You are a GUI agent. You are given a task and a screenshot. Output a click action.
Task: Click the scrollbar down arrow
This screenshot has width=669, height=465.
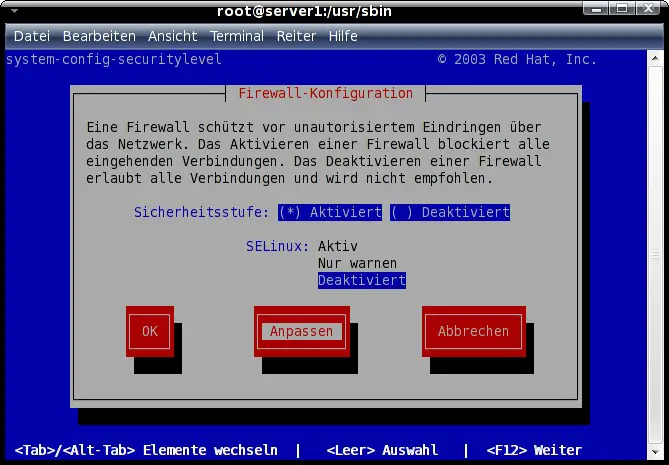[x=655, y=452]
